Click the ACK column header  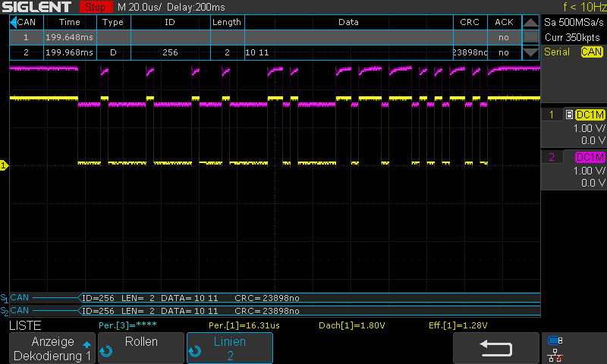(504, 22)
